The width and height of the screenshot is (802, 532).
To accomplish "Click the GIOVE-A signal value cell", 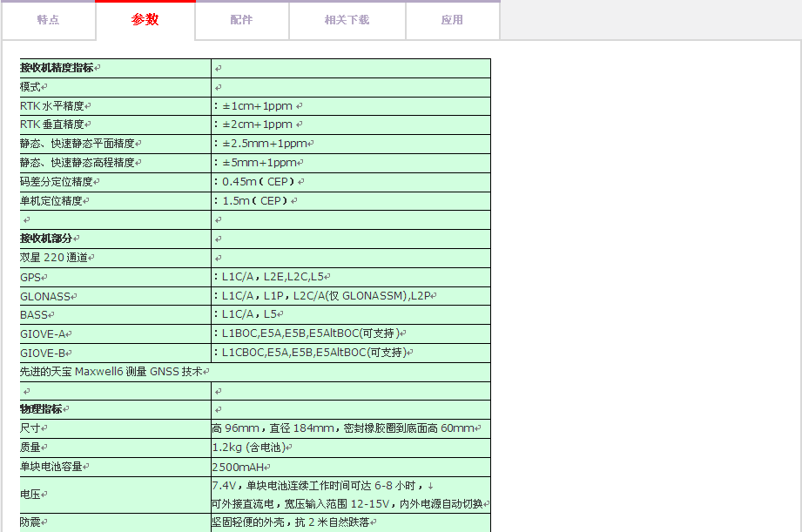I will pos(309,333).
